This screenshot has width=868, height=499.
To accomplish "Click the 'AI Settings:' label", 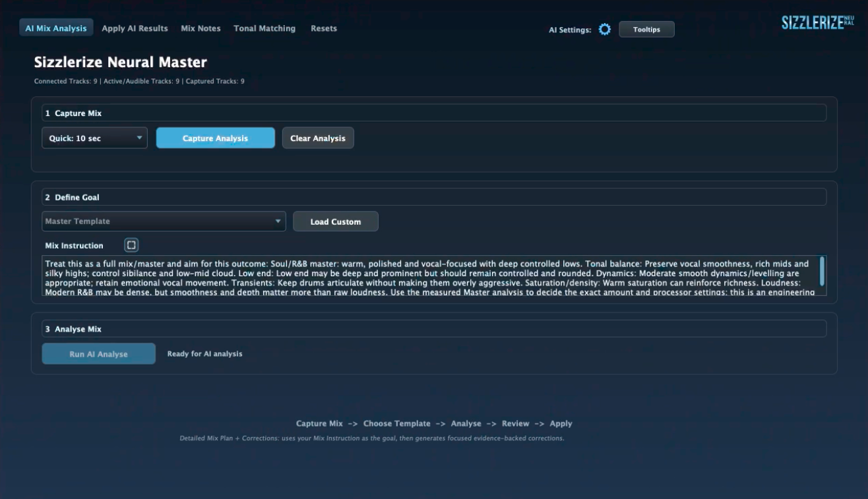I will pos(570,30).
